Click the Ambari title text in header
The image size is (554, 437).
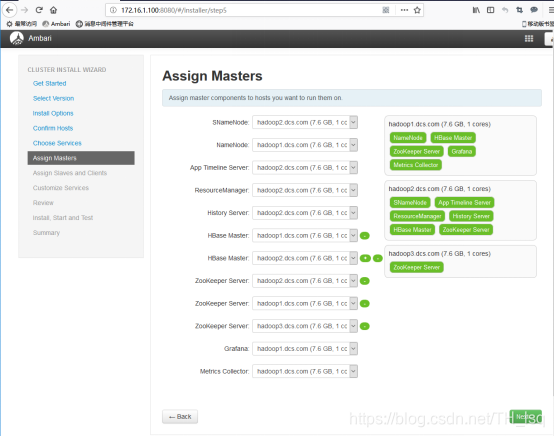tap(40, 38)
